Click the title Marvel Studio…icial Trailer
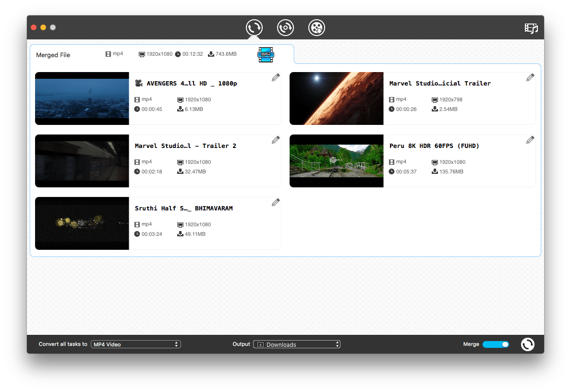This screenshot has width=571, height=392. click(440, 84)
